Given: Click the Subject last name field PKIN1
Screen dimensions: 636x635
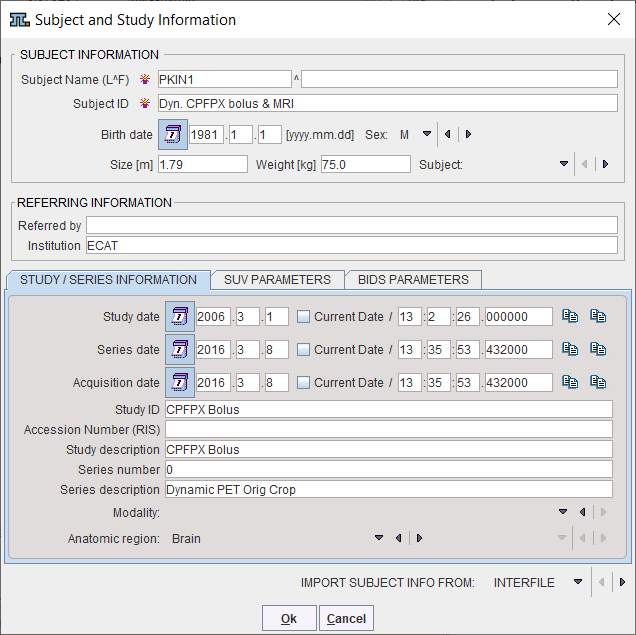Looking at the screenshot, I should click(225, 79).
